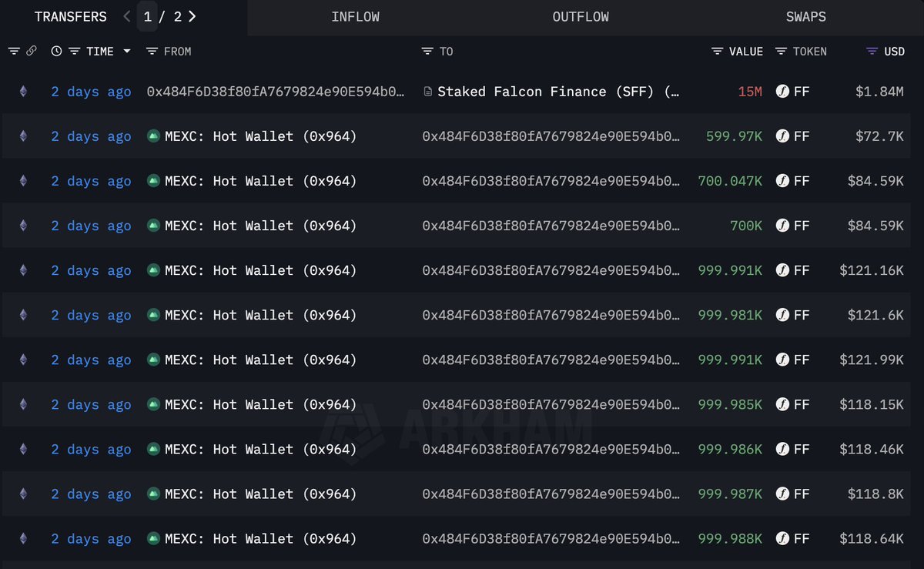Click the chain filter icon in header
This screenshot has width=924, height=569.
pyautogui.click(x=14, y=52)
